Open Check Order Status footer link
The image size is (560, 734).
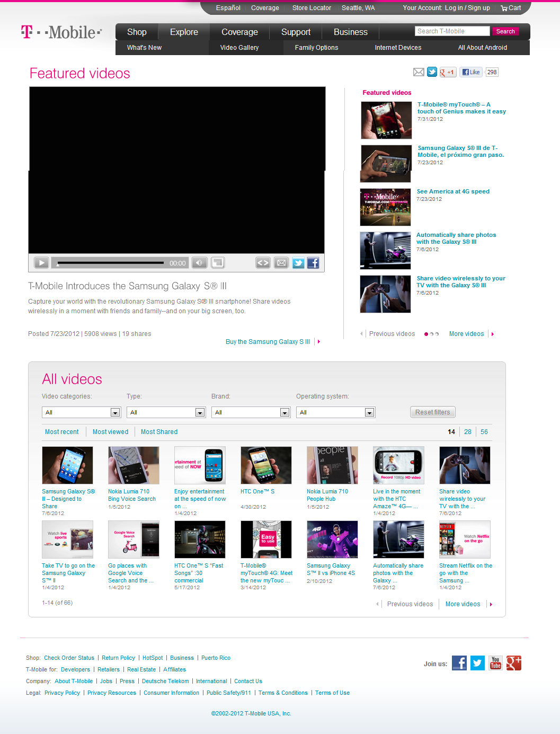pos(69,658)
